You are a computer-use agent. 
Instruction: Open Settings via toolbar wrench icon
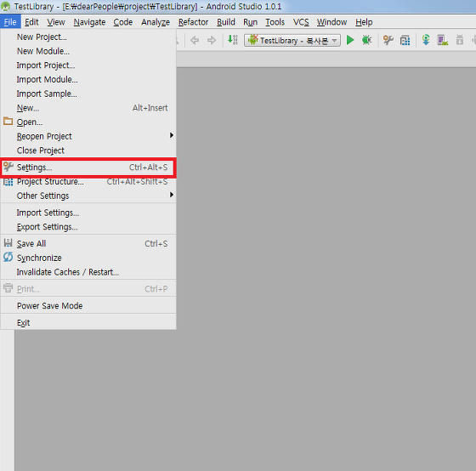tap(388, 40)
